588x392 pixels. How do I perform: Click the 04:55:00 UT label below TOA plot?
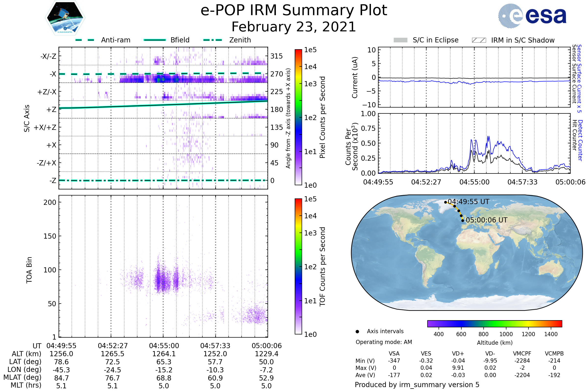click(164, 346)
